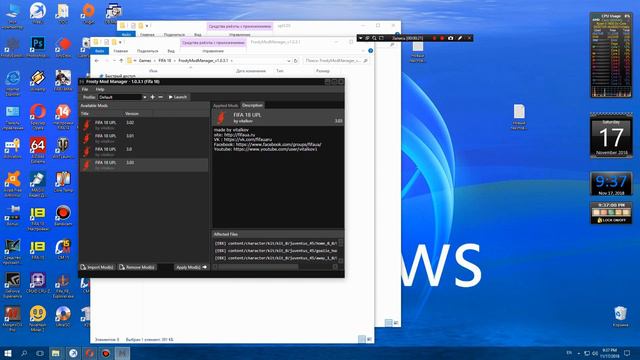640x360 pixels.
Task: Switch to the Applied Mods tab
Action: (x=225, y=105)
